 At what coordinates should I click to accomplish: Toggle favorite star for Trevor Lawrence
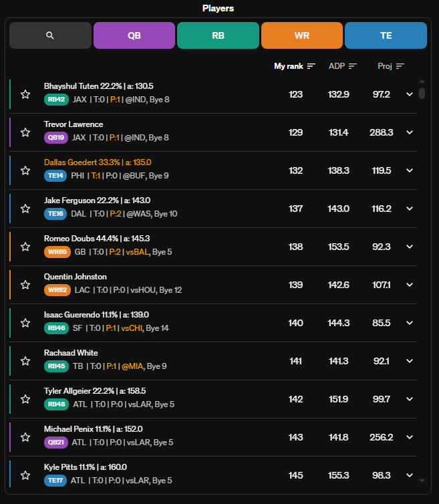[25, 132]
